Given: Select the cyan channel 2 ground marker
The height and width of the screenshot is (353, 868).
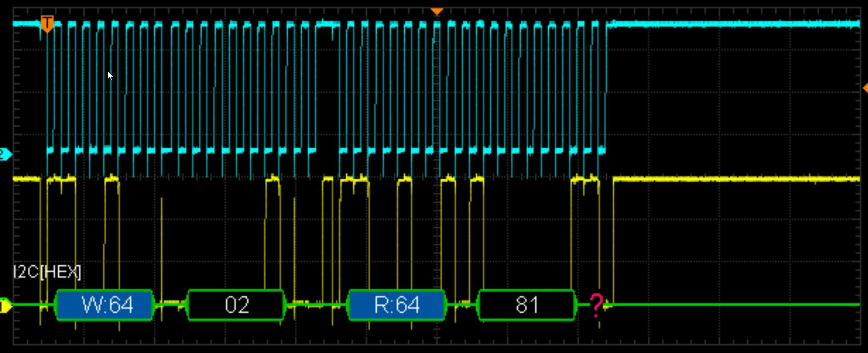Looking at the screenshot, I should pyautogui.click(x=5, y=155).
